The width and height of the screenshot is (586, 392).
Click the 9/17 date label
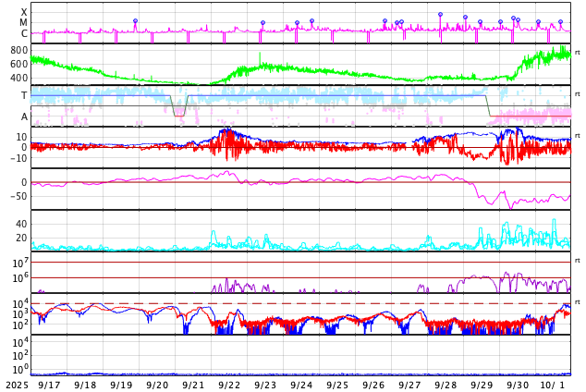coord(50,385)
